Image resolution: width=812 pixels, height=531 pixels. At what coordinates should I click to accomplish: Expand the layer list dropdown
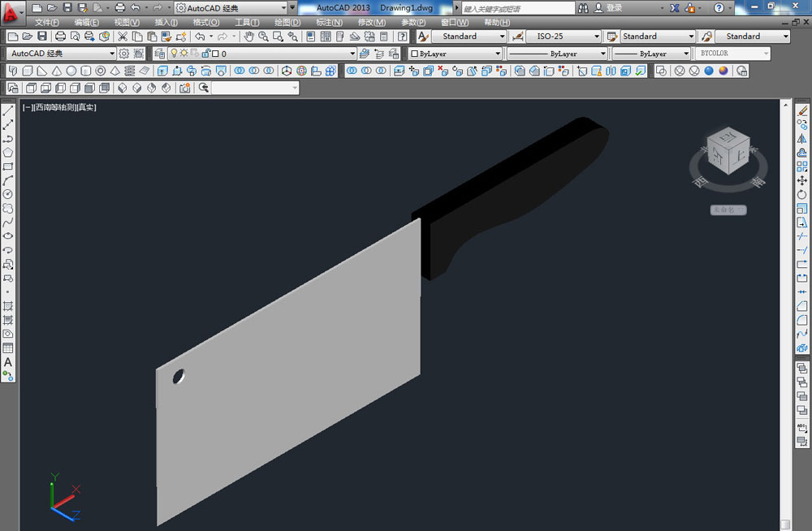coord(352,54)
